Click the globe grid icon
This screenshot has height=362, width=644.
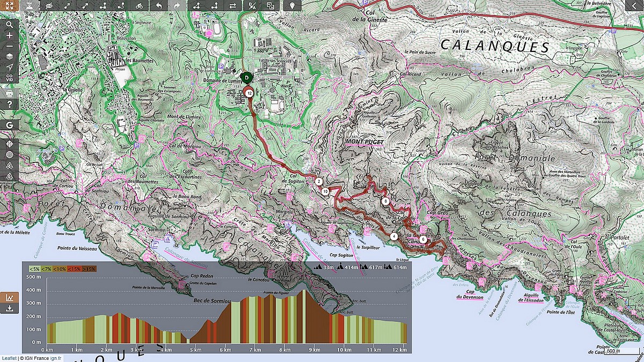(9, 155)
